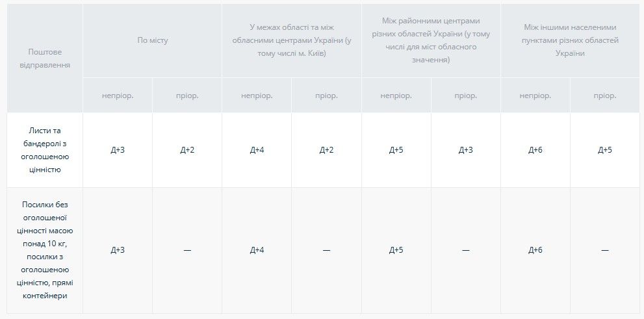
Task: Click the "Між іншими населеними пунктами" header
Action: (x=570, y=40)
